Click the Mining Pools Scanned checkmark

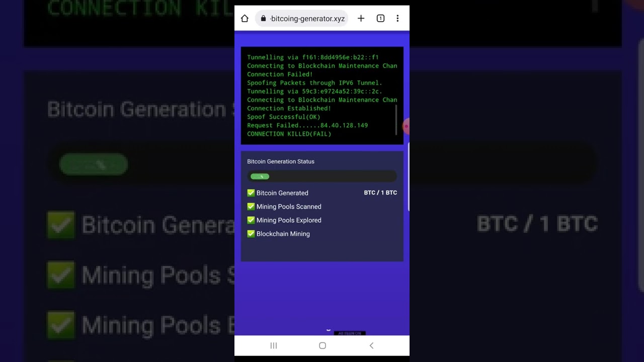pos(251,207)
